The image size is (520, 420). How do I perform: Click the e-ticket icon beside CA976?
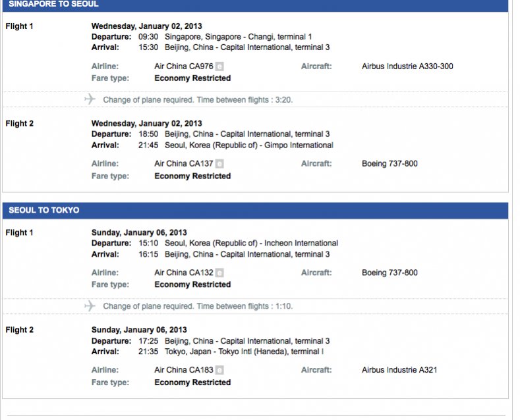click(219, 66)
